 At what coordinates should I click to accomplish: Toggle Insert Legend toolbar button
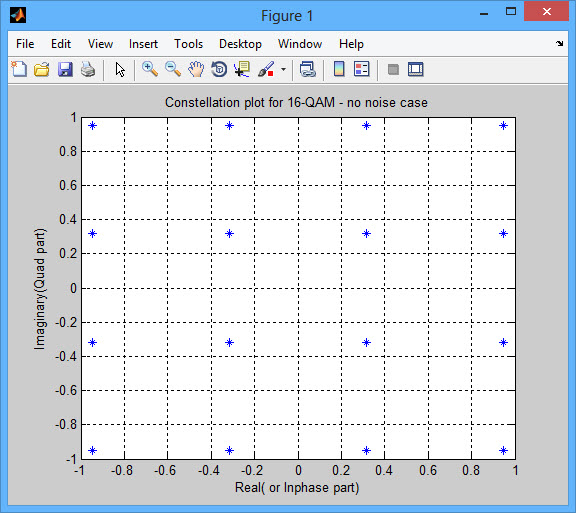pos(362,69)
